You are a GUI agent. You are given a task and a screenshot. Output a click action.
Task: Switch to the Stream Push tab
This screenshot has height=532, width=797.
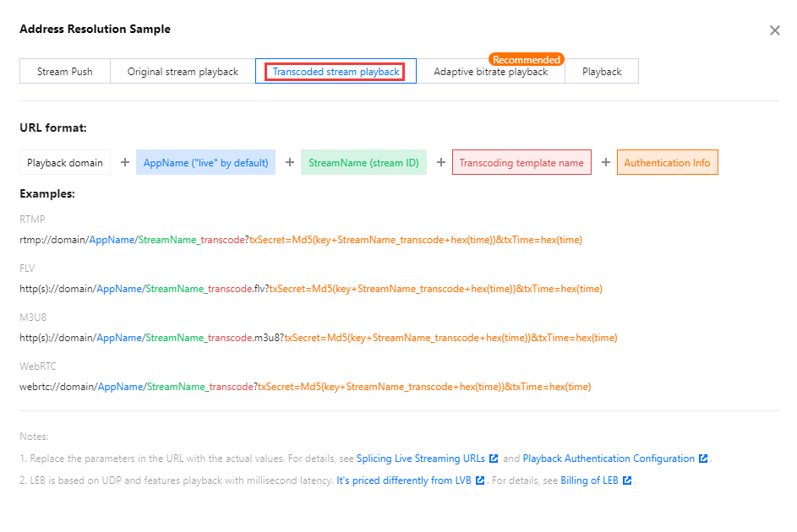(65, 72)
